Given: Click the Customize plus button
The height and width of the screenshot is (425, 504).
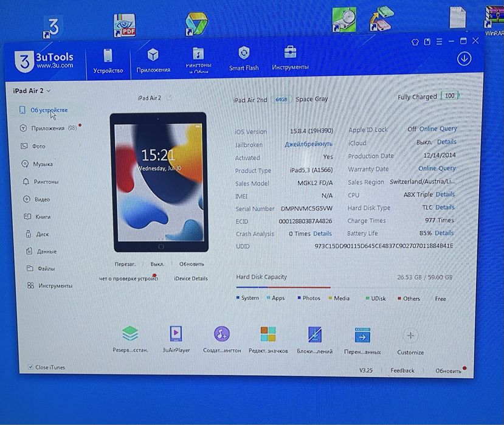Looking at the screenshot, I should pyautogui.click(x=410, y=336).
